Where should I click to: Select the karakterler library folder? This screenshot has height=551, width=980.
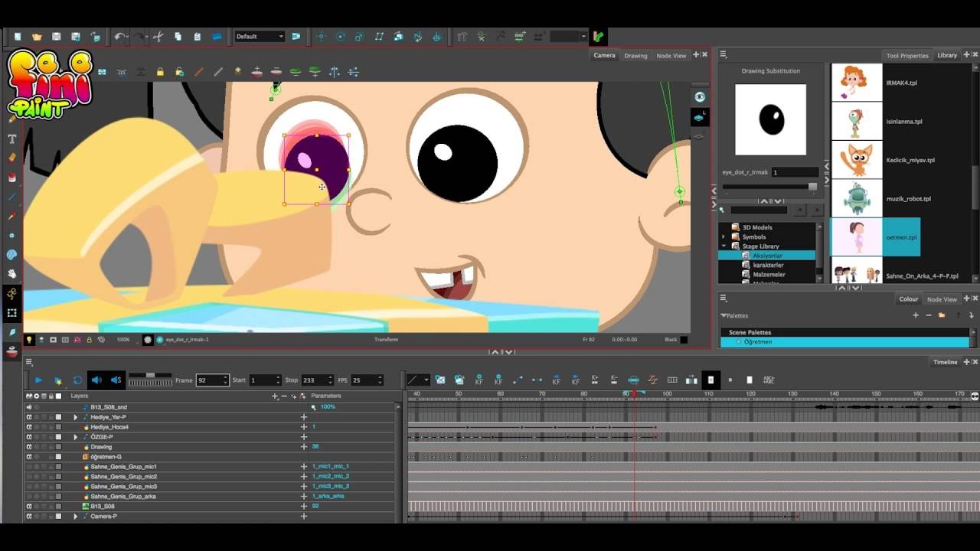coord(768,265)
